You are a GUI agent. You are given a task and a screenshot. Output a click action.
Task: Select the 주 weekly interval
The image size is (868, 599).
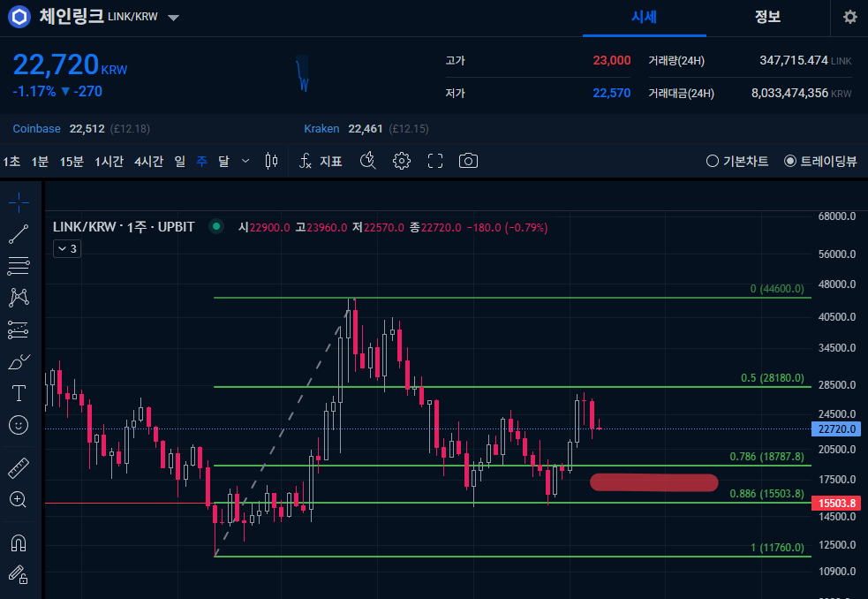click(202, 162)
